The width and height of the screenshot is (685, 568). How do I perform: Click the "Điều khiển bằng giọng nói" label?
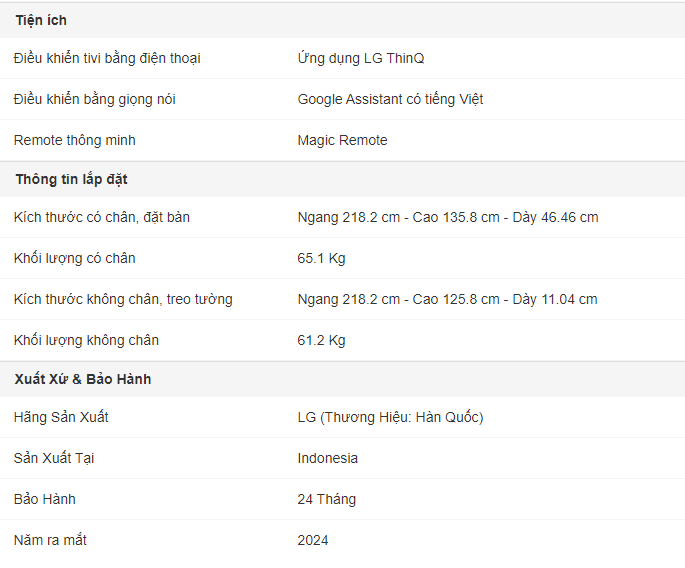pyautogui.click(x=95, y=99)
